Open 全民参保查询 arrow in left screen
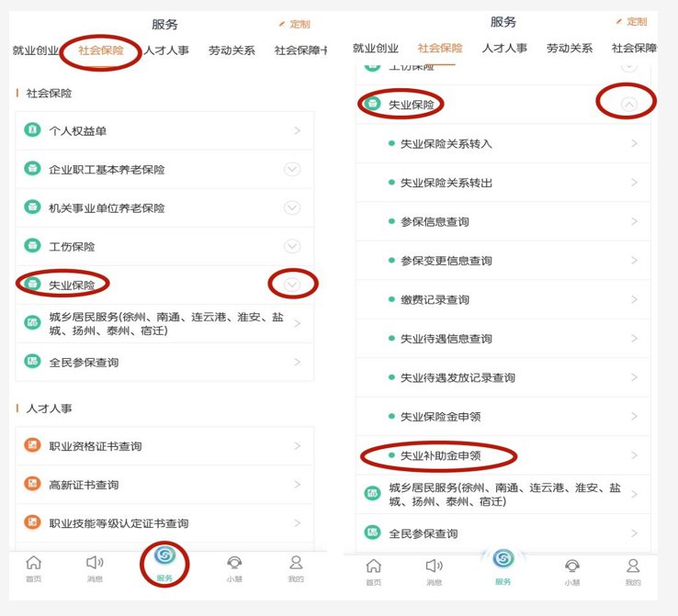Viewport: 678px width, 616px height. click(297, 362)
